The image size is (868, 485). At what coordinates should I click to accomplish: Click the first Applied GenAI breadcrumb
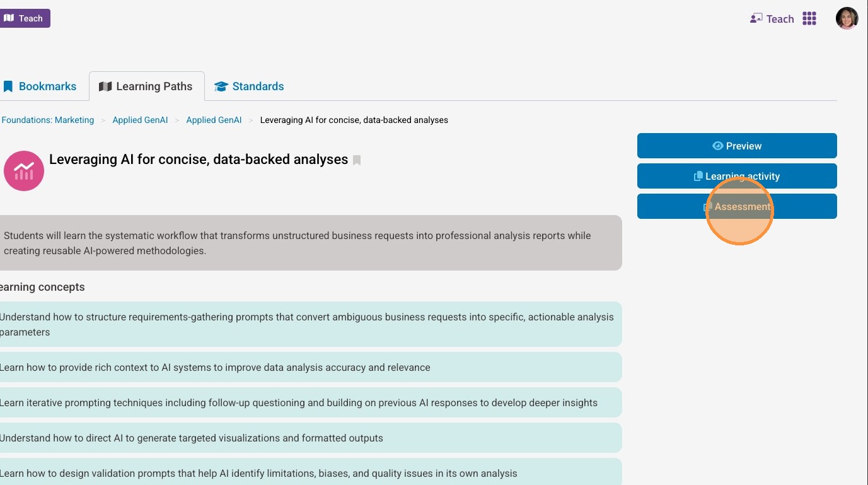(140, 120)
